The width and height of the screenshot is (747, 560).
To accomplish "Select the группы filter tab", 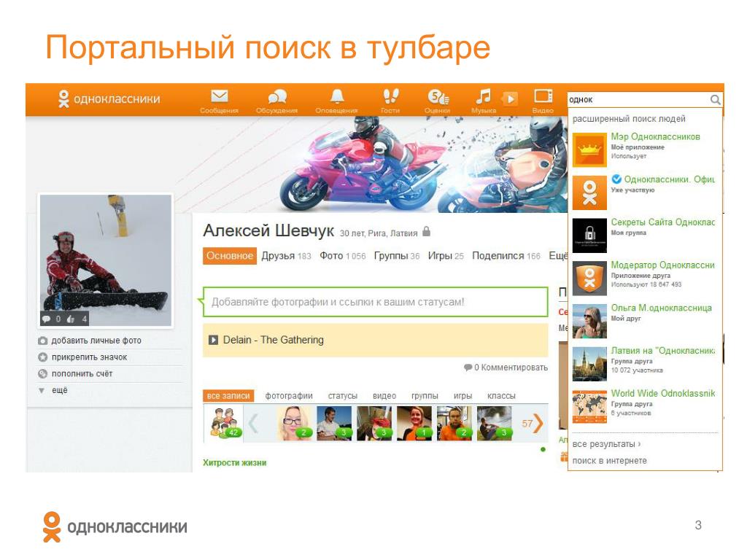I will tap(425, 396).
